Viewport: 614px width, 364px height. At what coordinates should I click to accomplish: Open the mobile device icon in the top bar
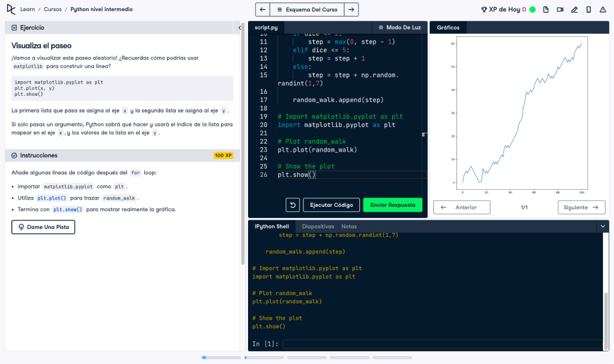(x=588, y=9)
